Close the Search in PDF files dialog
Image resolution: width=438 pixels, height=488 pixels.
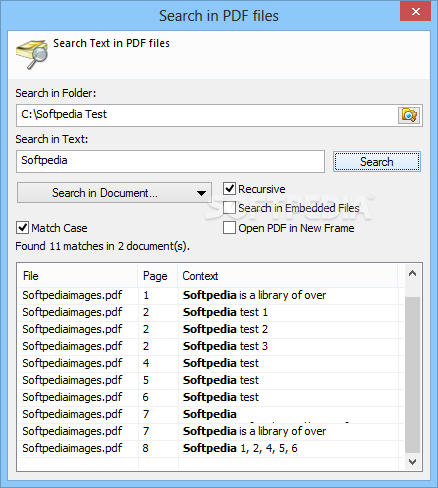415,12
